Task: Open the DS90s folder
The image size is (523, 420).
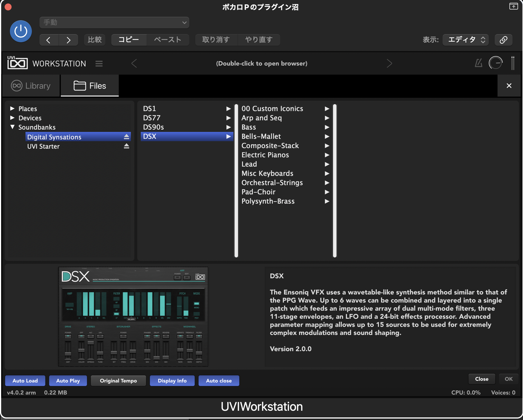Action: [187, 127]
